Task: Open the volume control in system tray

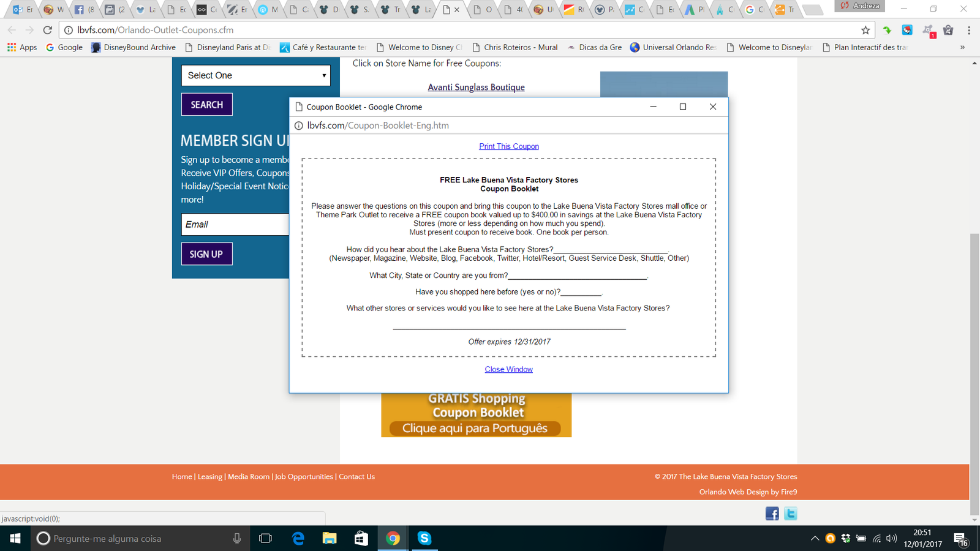Action: [x=892, y=538]
